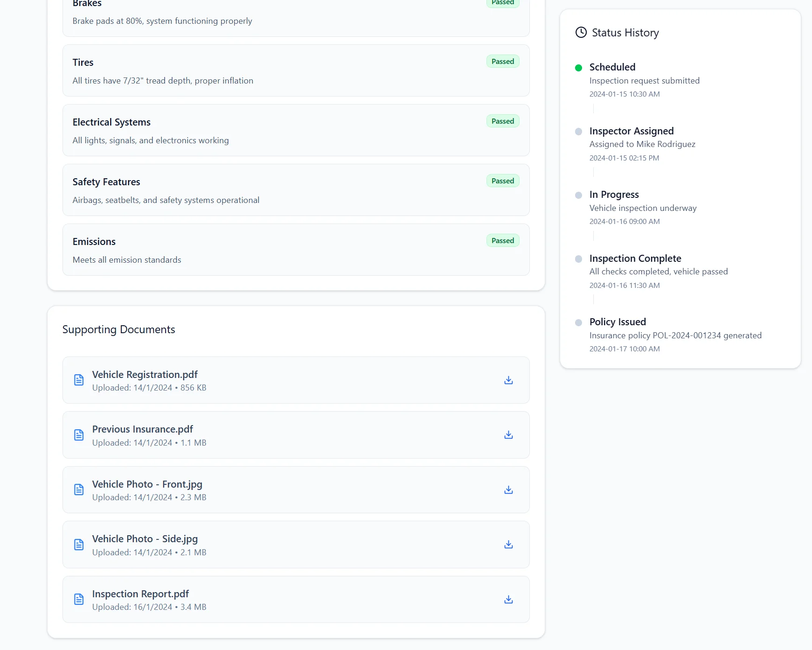
Task: Click the Emissions Passed status badge
Action: [502, 241]
